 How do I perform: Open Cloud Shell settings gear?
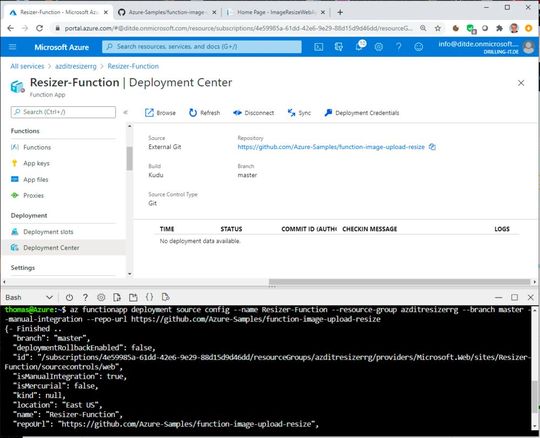click(x=101, y=297)
